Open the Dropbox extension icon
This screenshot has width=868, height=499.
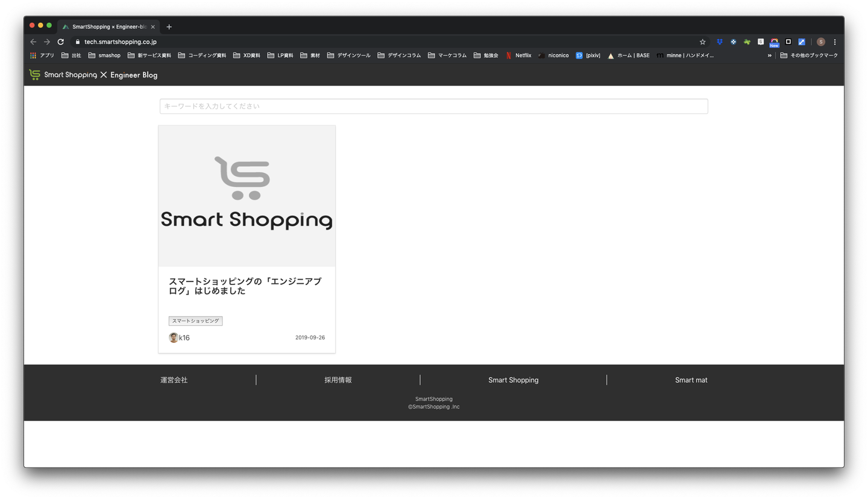pyautogui.click(x=719, y=42)
